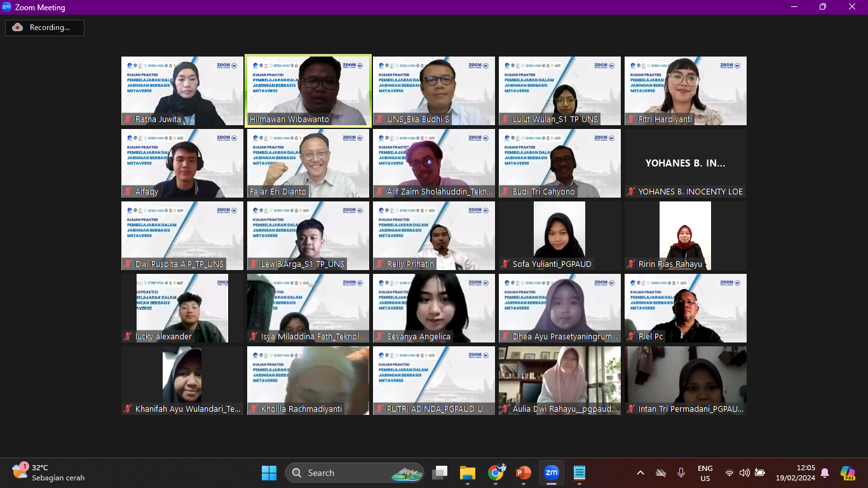Open the notification bell in the taskbar

(825, 473)
